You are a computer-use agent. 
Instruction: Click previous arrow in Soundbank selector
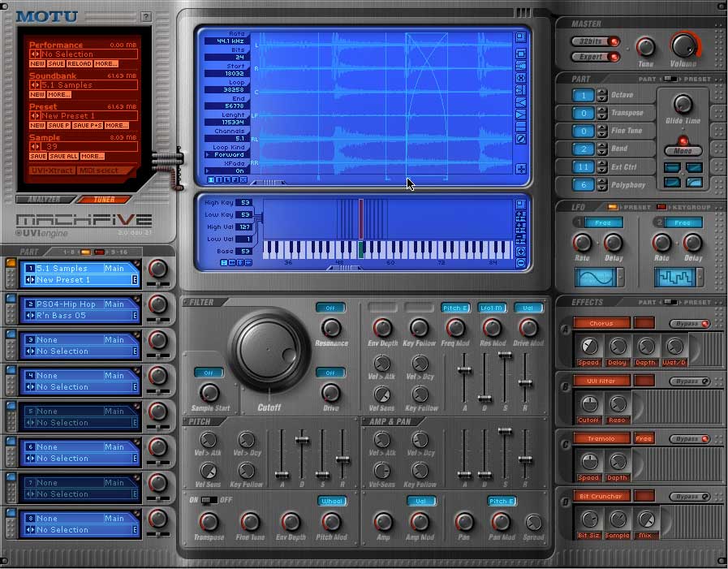tap(32, 85)
